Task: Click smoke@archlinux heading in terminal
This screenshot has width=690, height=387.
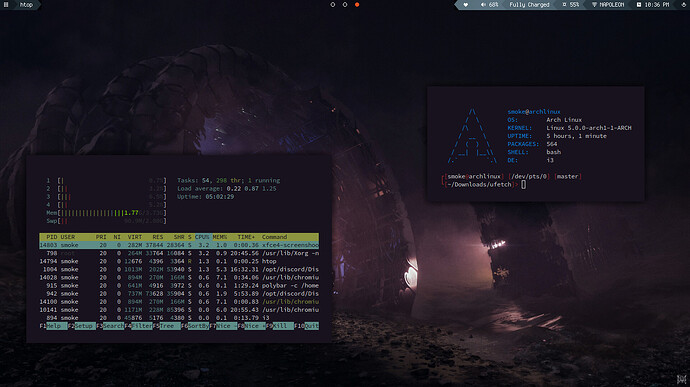Action: tap(534, 112)
